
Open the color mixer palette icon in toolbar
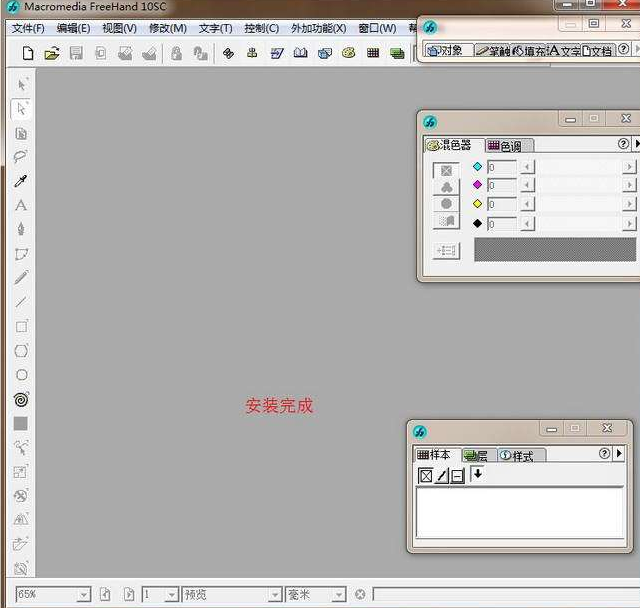(349, 53)
